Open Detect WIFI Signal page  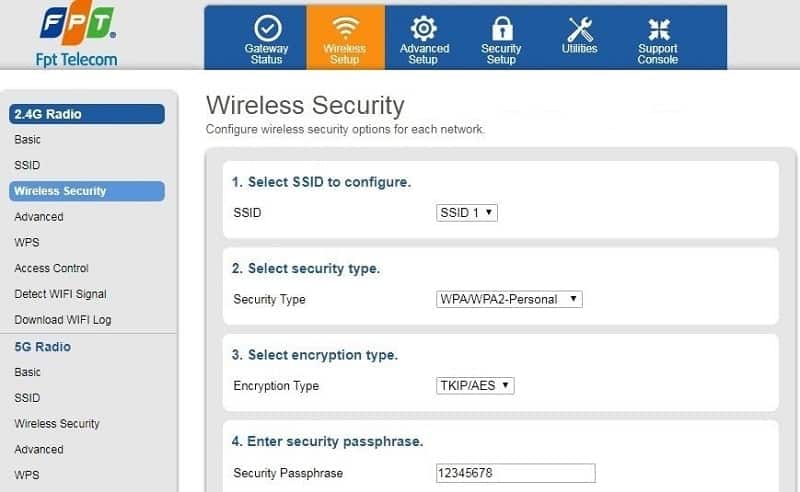click(x=61, y=294)
